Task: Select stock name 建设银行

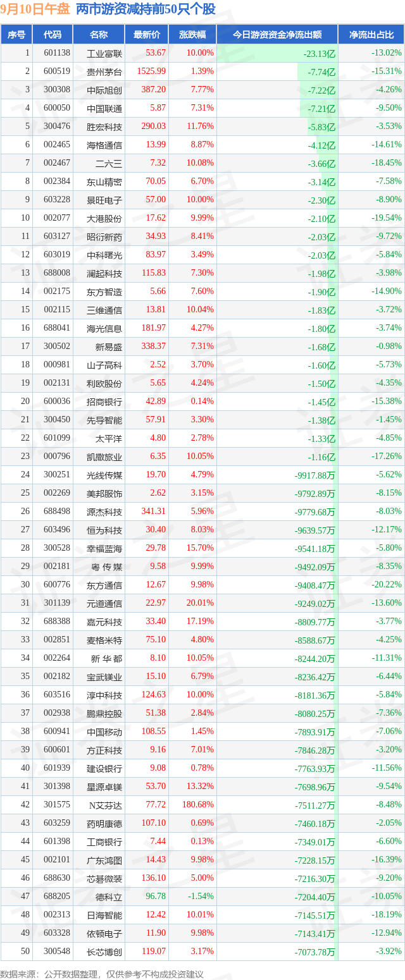Action: tap(104, 768)
